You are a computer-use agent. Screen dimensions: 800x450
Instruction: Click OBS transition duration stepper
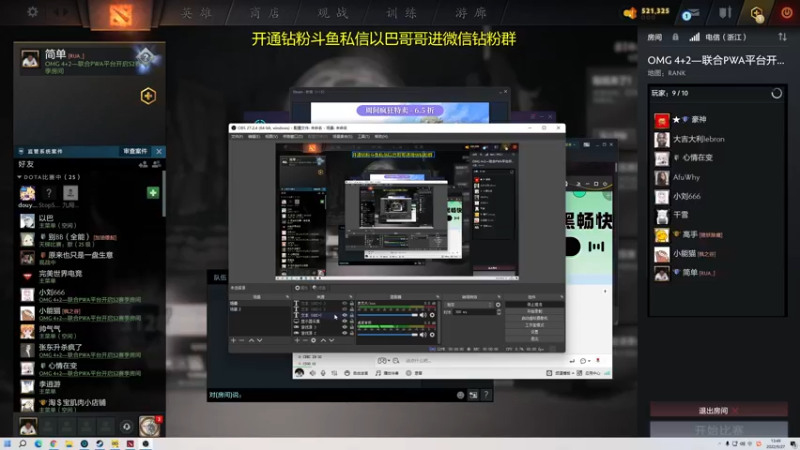tap(498, 312)
